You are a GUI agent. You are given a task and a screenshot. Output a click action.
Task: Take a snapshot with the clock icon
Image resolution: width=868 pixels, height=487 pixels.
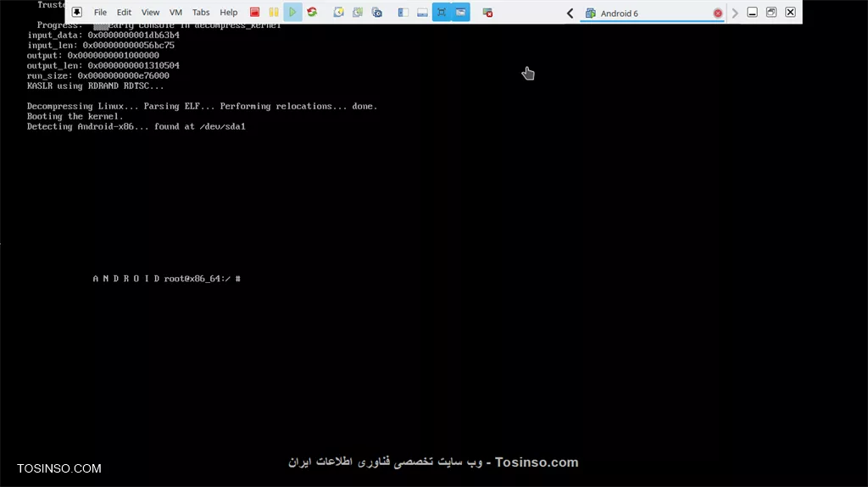pos(338,12)
